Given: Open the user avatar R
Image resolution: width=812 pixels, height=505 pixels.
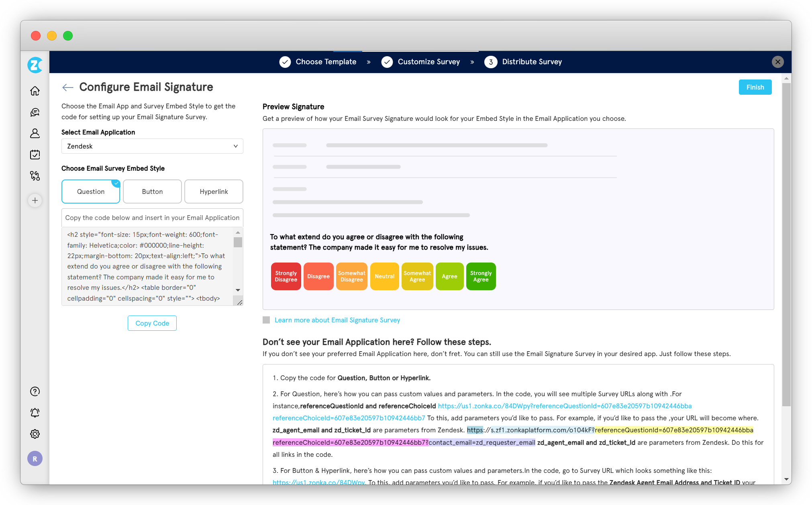Looking at the screenshot, I should (x=35, y=458).
